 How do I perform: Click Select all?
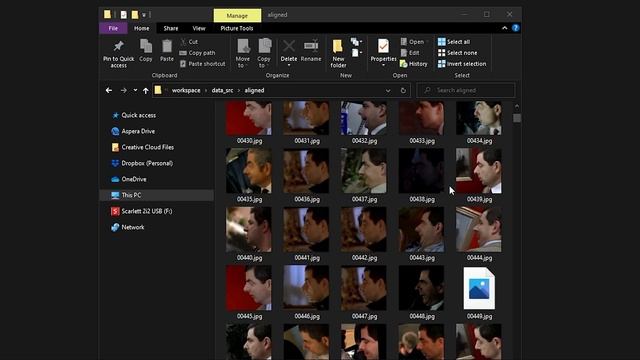tap(453, 42)
